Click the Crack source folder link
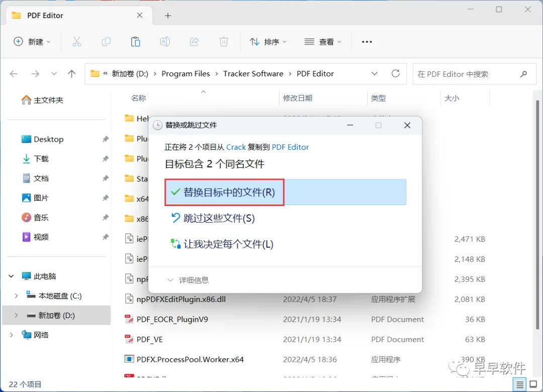This screenshot has width=543, height=392. [x=236, y=147]
